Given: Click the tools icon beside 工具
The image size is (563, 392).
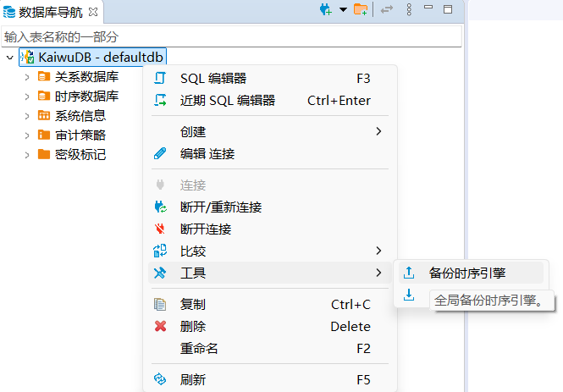Looking at the screenshot, I should [160, 273].
